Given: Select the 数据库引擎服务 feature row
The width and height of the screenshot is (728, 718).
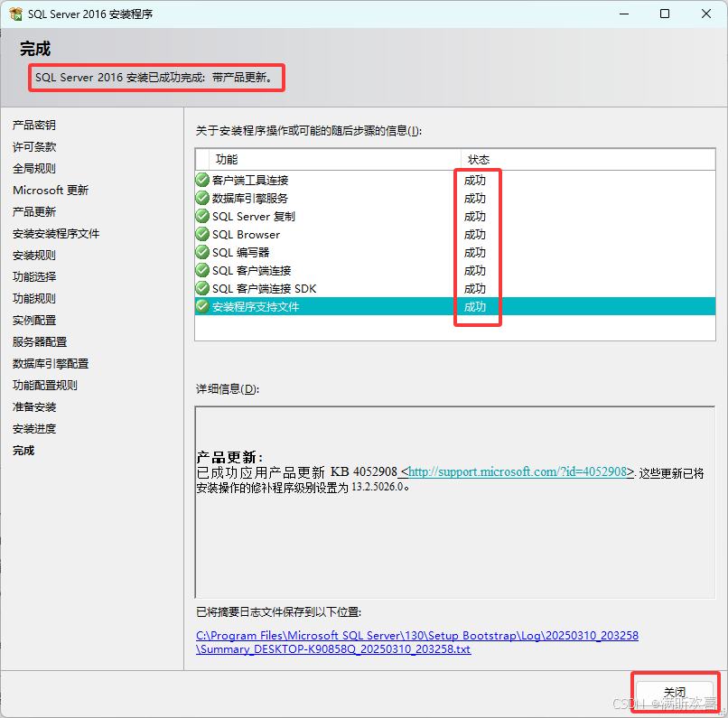Looking at the screenshot, I should tap(455, 198).
